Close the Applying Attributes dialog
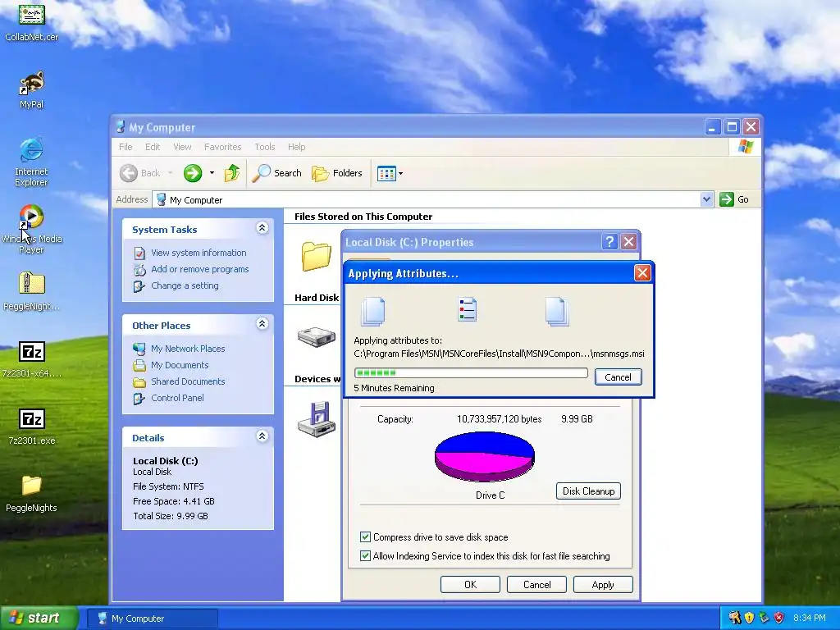The height and width of the screenshot is (630, 840). (x=642, y=273)
